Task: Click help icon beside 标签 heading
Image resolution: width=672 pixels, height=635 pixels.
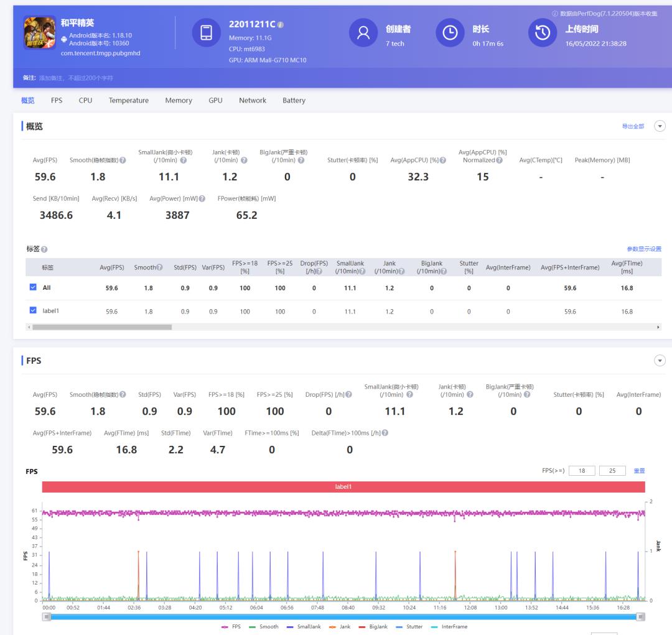Action: click(x=44, y=249)
